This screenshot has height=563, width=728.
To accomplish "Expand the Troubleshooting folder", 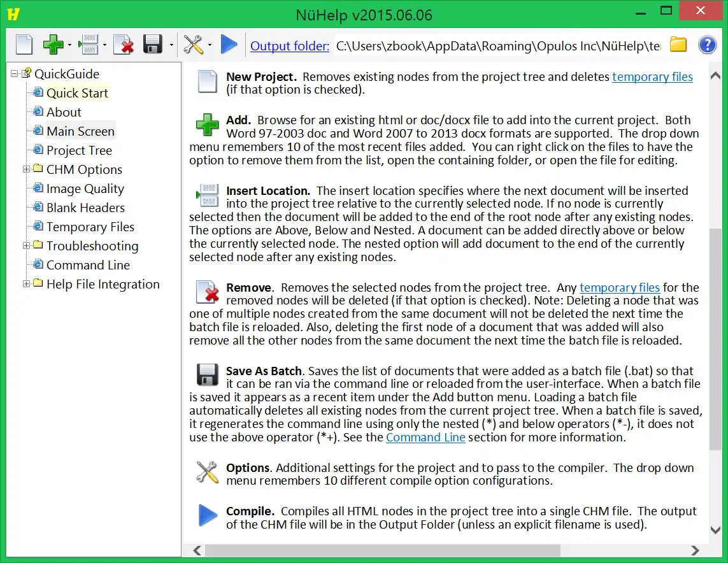I will [27, 246].
